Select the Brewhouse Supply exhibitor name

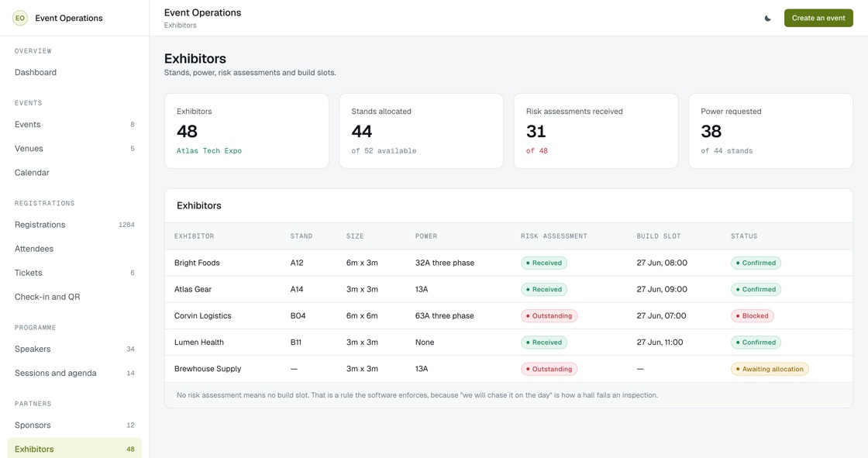(208, 369)
